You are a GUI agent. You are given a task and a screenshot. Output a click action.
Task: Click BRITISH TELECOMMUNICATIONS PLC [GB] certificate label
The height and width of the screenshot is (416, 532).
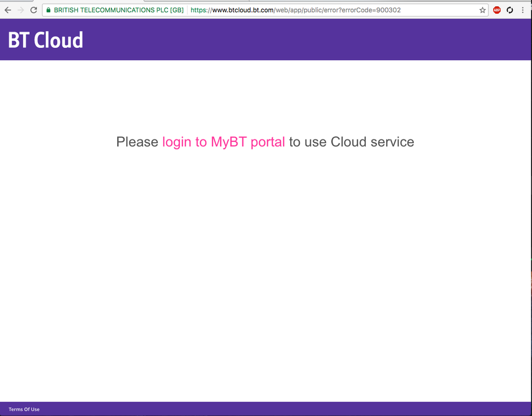pyautogui.click(x=119, y=10)
